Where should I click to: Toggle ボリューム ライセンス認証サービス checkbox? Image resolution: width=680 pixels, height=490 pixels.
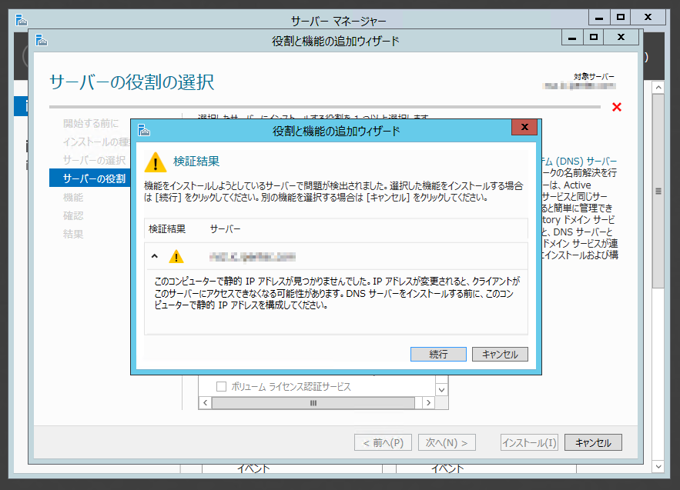coord(221,386)
